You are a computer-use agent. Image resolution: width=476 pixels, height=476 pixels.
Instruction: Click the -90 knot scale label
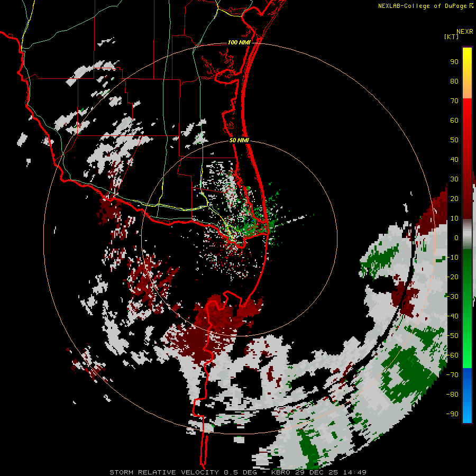(452, 414)
